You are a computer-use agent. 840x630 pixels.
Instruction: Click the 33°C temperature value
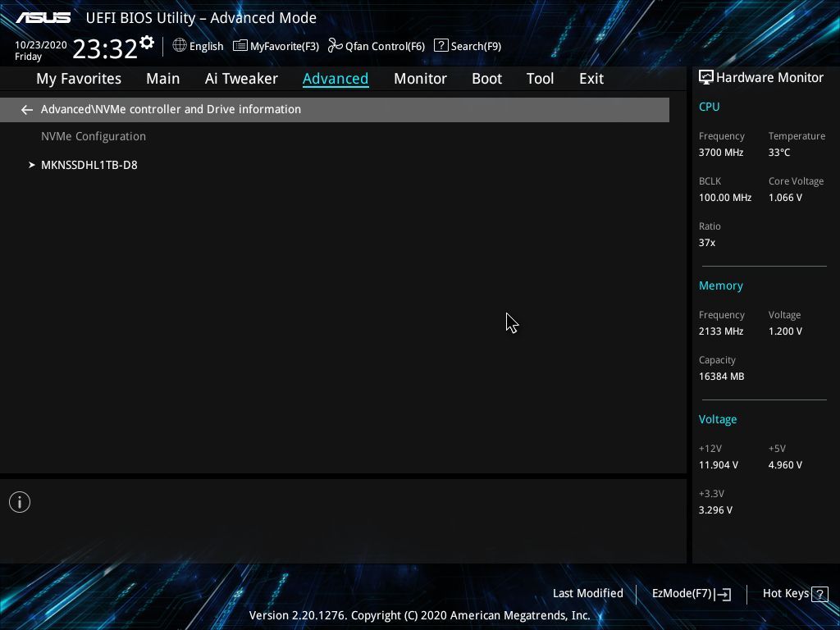[x=779, y=153]
